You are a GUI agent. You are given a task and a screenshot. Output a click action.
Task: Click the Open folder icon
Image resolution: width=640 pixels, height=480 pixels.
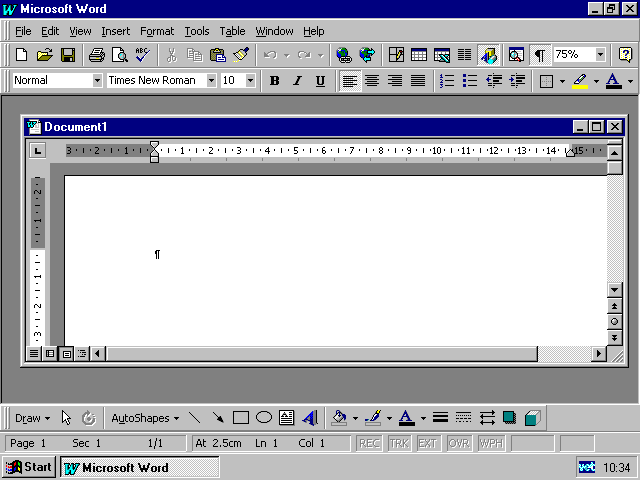click(45, 55)
